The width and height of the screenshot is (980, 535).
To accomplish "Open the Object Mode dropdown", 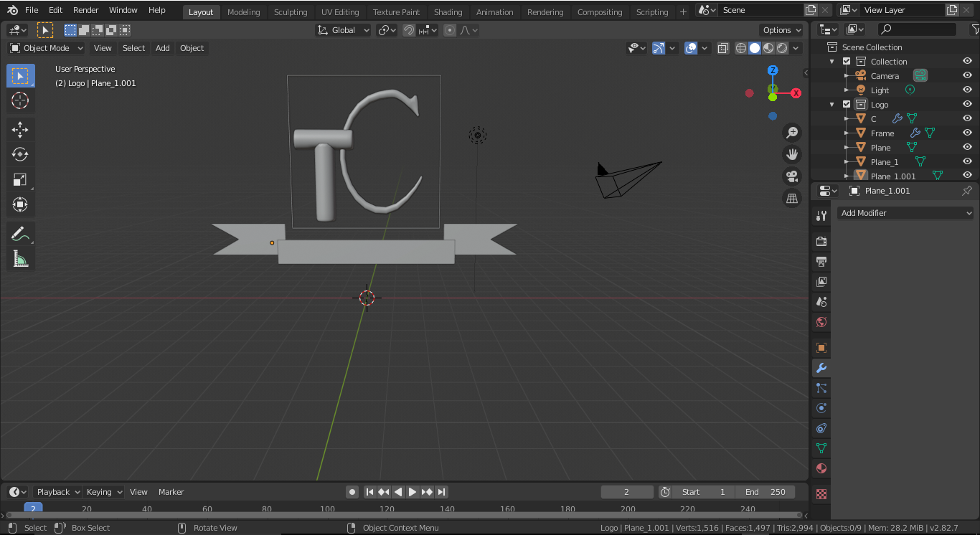I will point(47,48).
